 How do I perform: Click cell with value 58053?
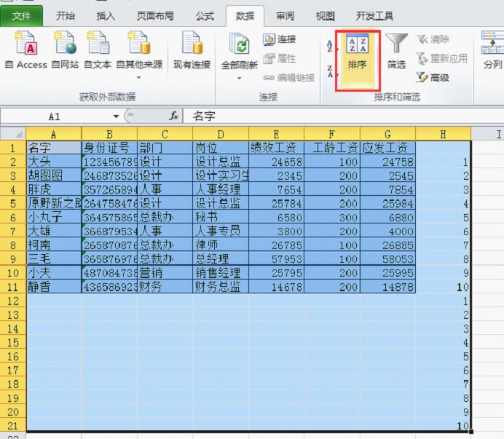387,259
